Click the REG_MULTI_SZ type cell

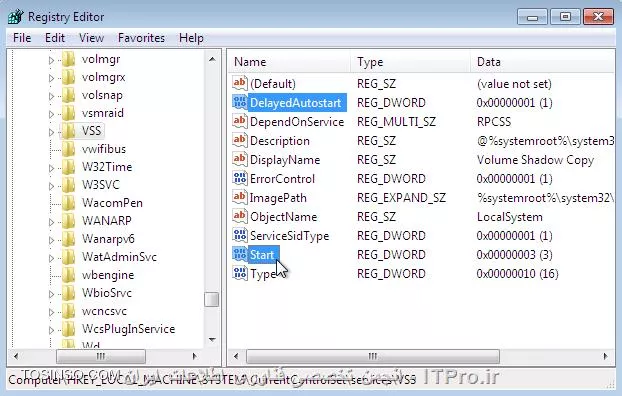coord(396,121)
